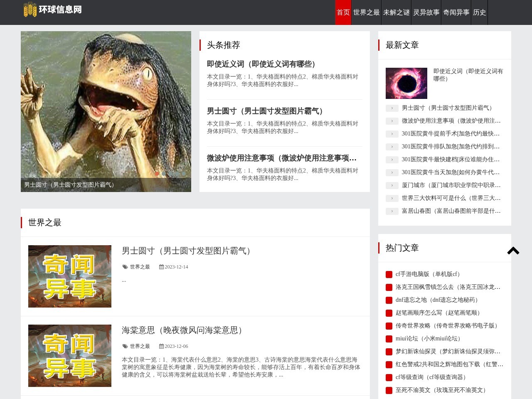Select the last carousel indicator dot
This screenshot has height=399, width=532.
[183, 174]
